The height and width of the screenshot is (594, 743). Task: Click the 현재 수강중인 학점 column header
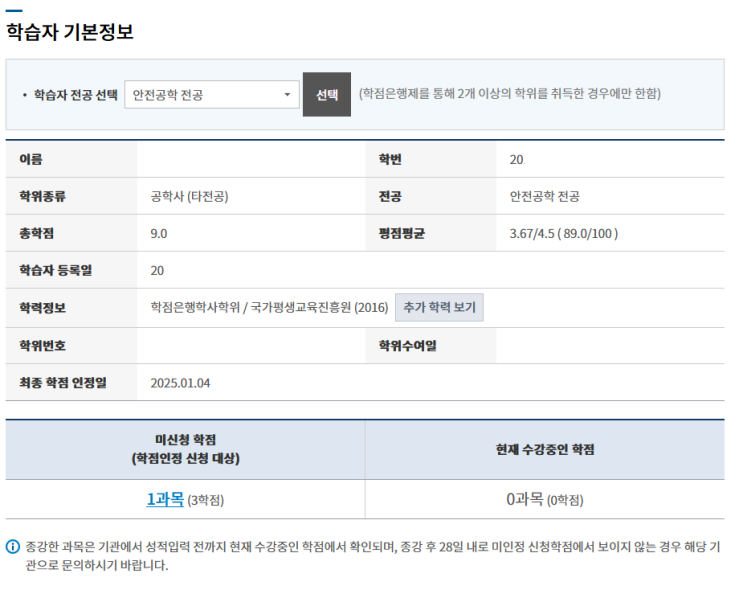[545, 449]
